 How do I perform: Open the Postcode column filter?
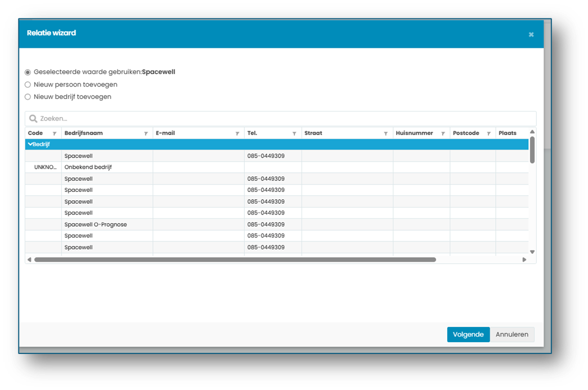pyautogui.click(x=488, y=133)
